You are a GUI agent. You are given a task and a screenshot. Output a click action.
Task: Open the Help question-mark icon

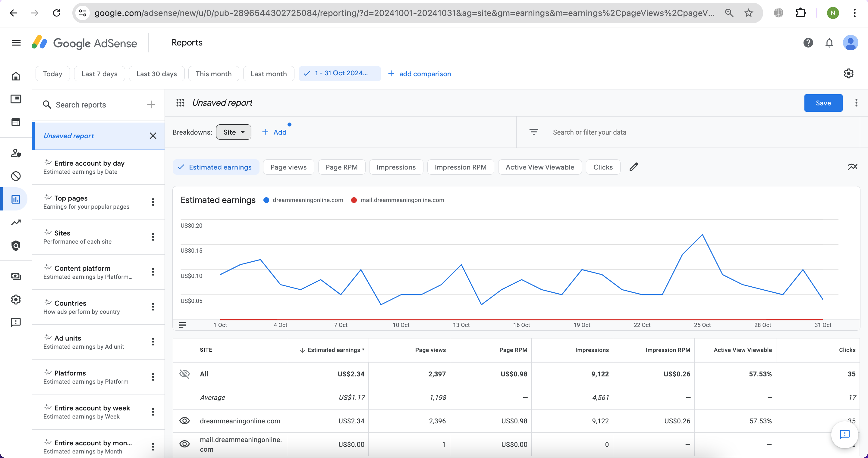[808, 43]
